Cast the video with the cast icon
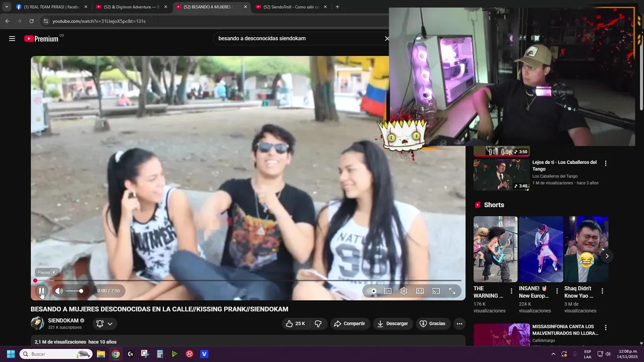This screenshot has height=362, width=644. click(436, 291)
